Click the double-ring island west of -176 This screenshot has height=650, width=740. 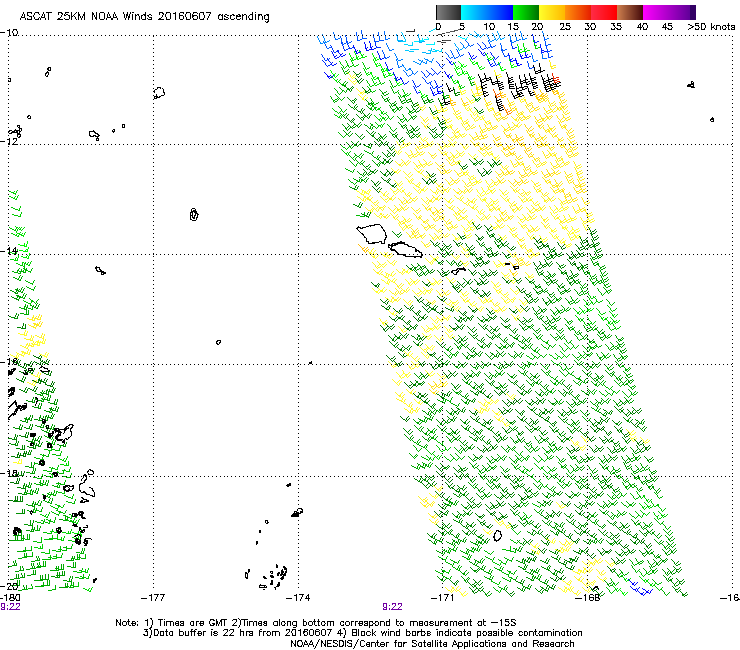click(x=194, y=214)
